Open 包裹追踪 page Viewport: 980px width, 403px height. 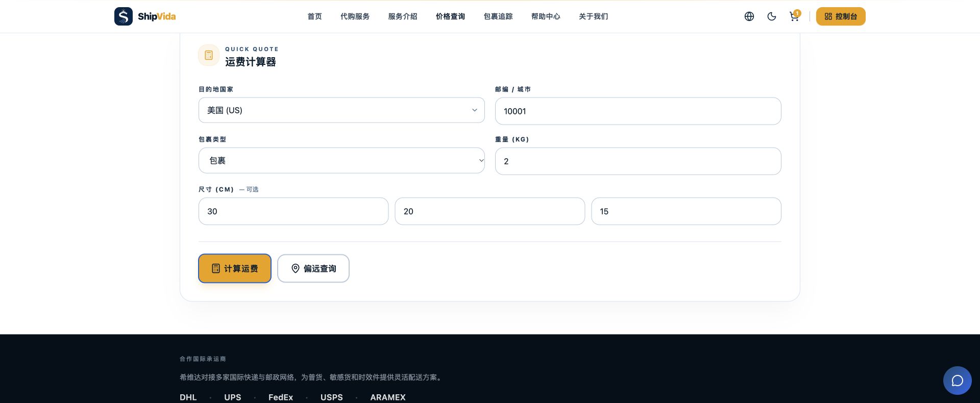click(x=498, y=16)
